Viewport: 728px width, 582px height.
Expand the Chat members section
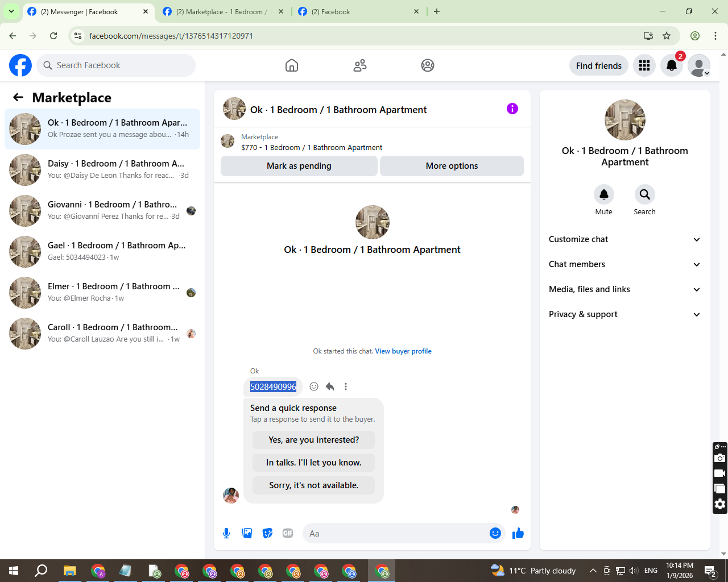[x=624, y=264]
